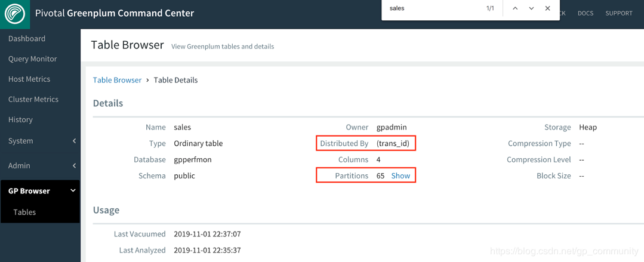Click the 'Details' section heading
The width and height of the screenshot is (644, 262).
coord(108,103)
